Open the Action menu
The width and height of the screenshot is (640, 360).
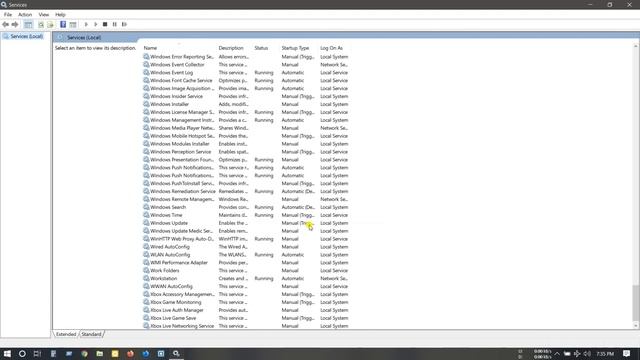pos(25,14)
